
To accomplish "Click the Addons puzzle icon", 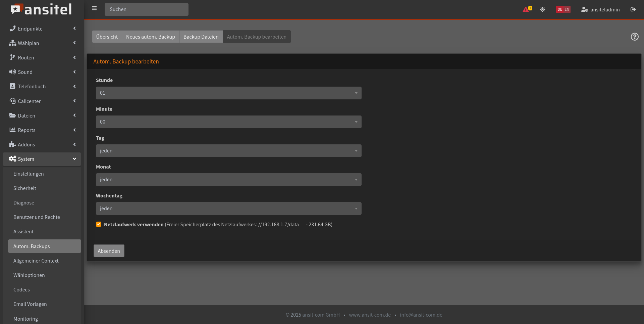I will click(x=12, y=144).
